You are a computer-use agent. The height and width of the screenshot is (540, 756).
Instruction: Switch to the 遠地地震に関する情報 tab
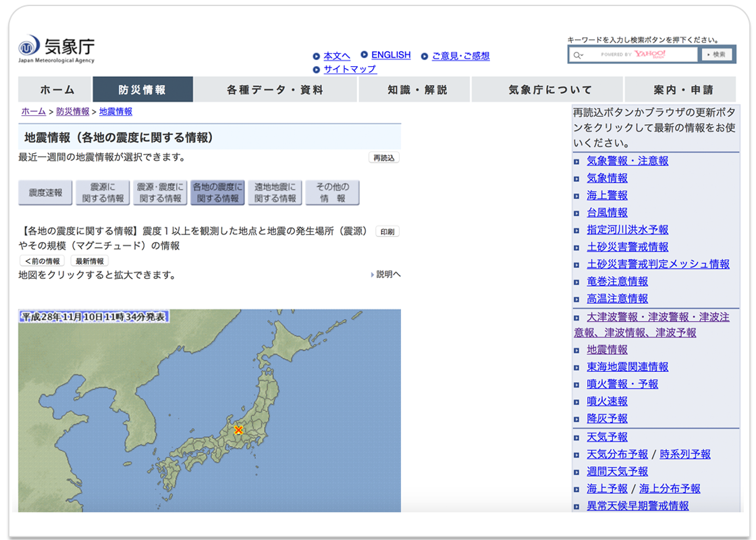click(275, 192)
